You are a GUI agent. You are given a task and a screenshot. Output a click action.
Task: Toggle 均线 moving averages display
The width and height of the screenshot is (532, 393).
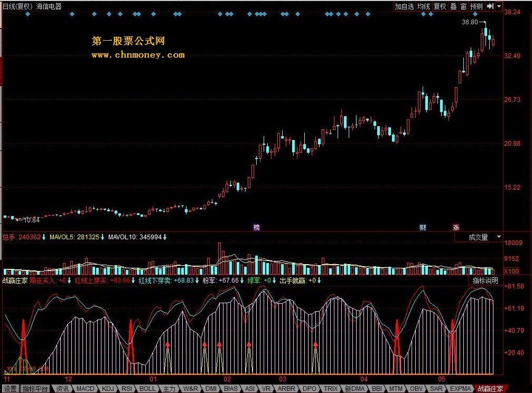pos(423,6)
